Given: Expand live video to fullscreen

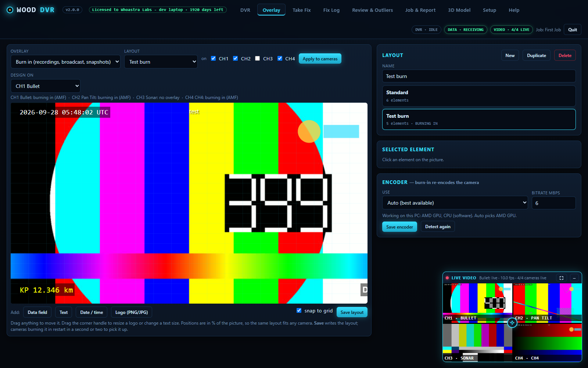Looking at the screenshot, I should pyautogui.click(x=562, y=278).
